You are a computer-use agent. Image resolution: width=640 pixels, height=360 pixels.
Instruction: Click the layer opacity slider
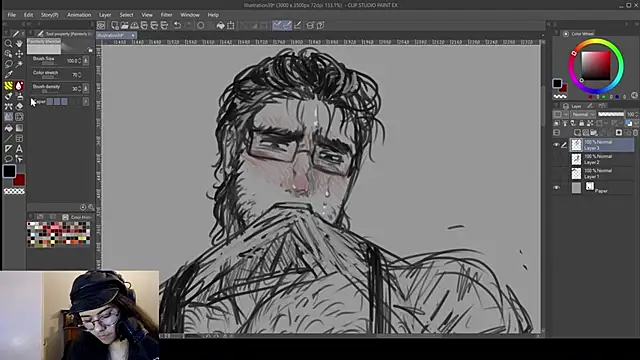(x=611, y=114)
